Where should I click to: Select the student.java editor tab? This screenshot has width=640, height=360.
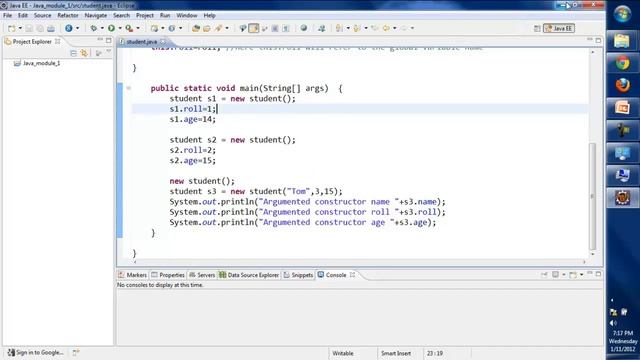pyautogui.click(x=141, y=42)
